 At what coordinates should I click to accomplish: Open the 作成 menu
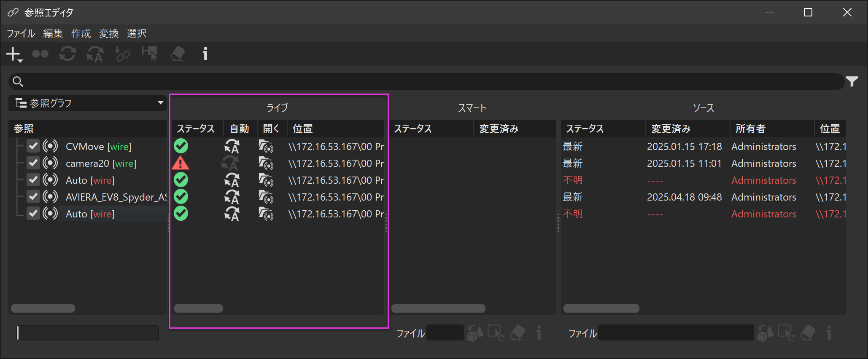click(x=81, y=33)
